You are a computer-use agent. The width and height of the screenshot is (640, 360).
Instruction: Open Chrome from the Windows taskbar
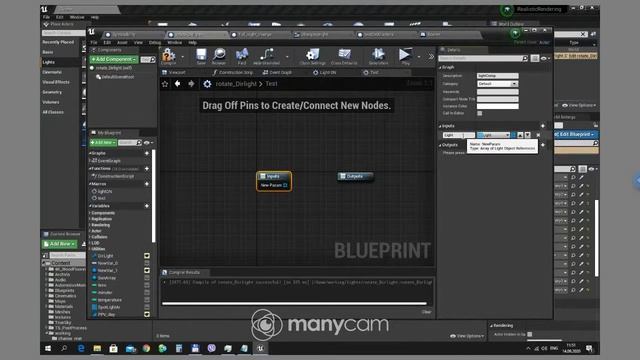(x=146, y=348)
